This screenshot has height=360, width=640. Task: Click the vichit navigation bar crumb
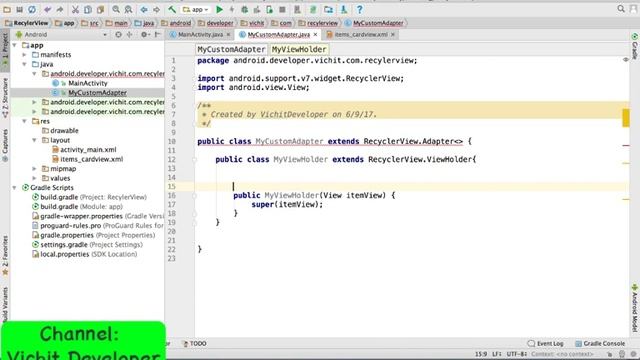point(252,23)
